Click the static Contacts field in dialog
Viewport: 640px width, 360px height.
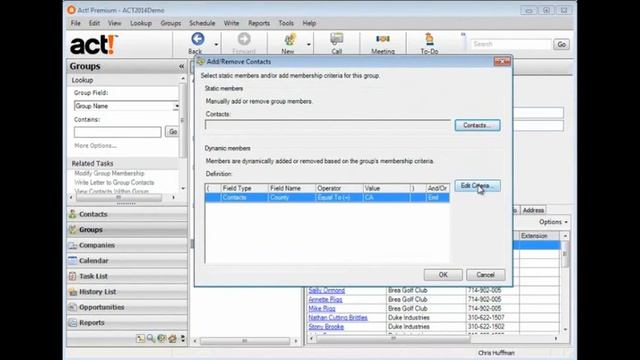(327, 125)
